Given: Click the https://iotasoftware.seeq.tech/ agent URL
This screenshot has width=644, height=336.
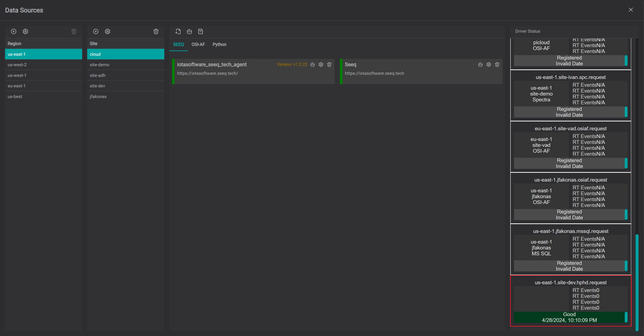Looking at the screenshot, I should [x=207, y=74].
